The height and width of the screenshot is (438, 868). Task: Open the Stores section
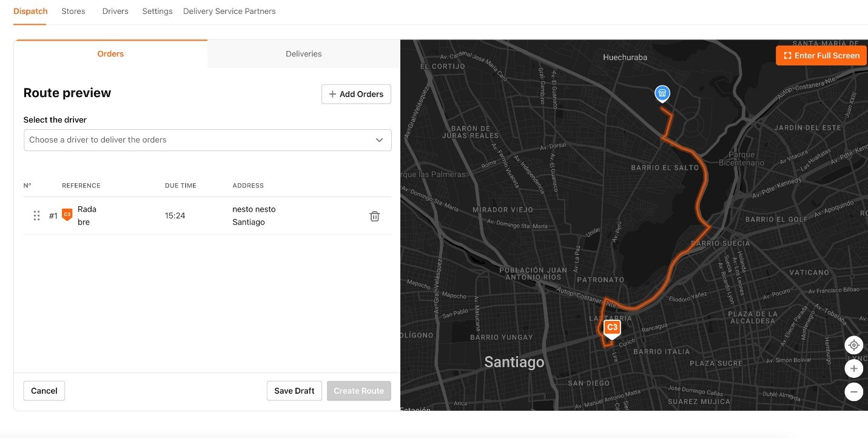tap(73, 11)
